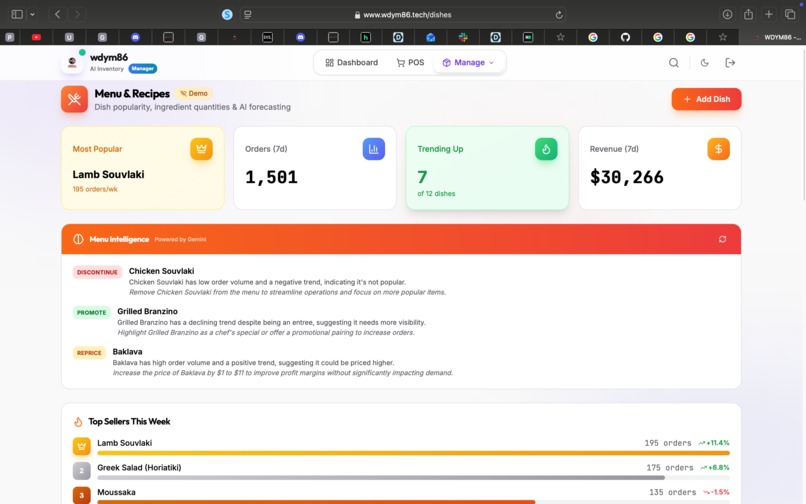Click the Orders (7d) chart icon
Image resolution: width=806 pixels, height=504 pixels.
(x=374, y=149)
